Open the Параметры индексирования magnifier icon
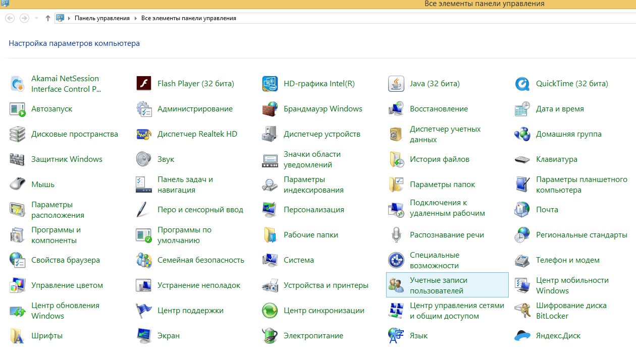The width and height of the screenshot is (636, 364). pyautogui.click(x=270, y=185)
